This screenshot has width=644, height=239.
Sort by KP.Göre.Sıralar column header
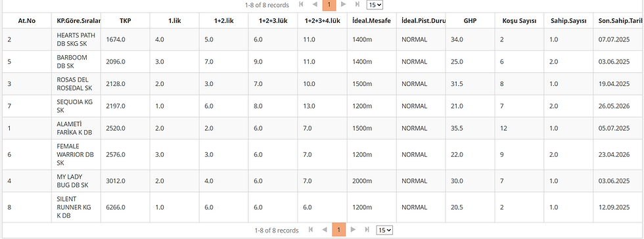[x=76, y=21]
